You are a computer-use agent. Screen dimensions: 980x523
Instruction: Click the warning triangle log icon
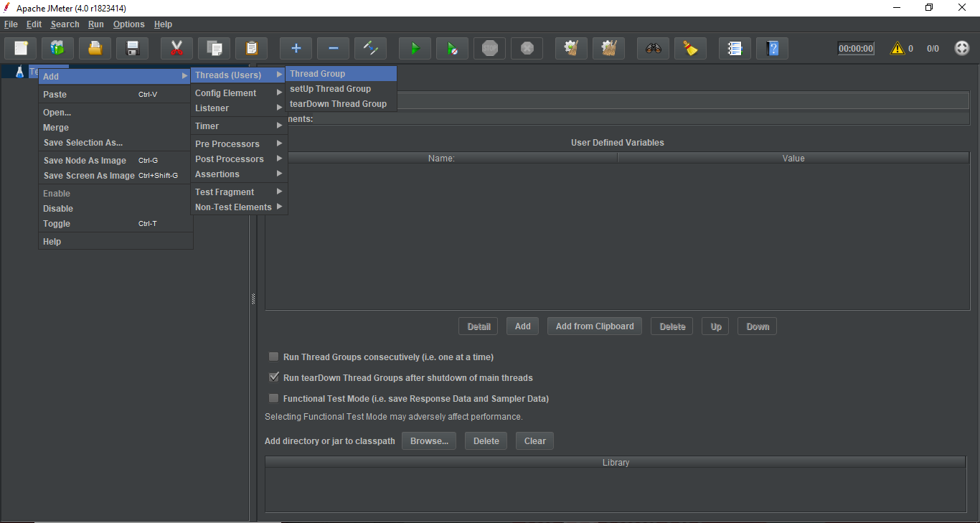tap(897, 49)
